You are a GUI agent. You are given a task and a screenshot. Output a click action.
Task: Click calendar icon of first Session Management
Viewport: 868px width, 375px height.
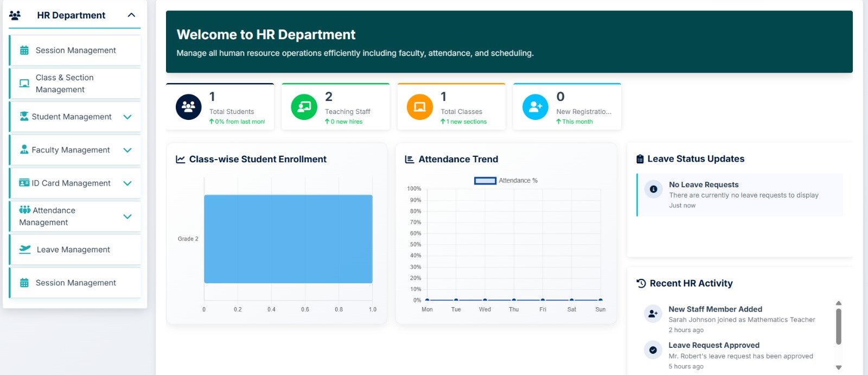(x=24, y=50)
